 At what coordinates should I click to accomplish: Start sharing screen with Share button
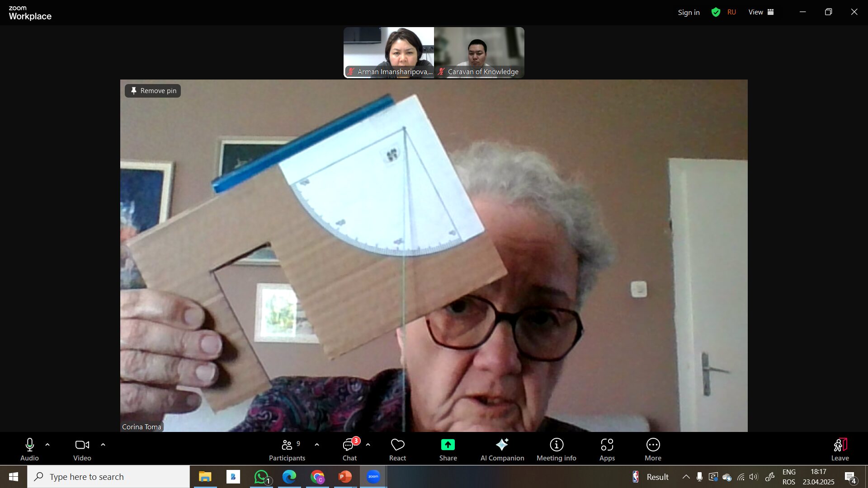click(448, 450)
